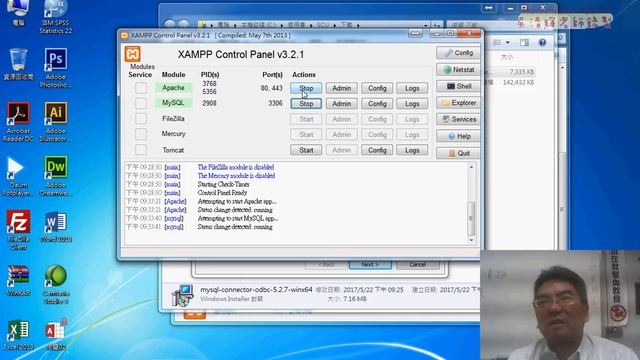Open Apache Admin page
This screenshot has width=640, height=360.
[x=342, y=88]
